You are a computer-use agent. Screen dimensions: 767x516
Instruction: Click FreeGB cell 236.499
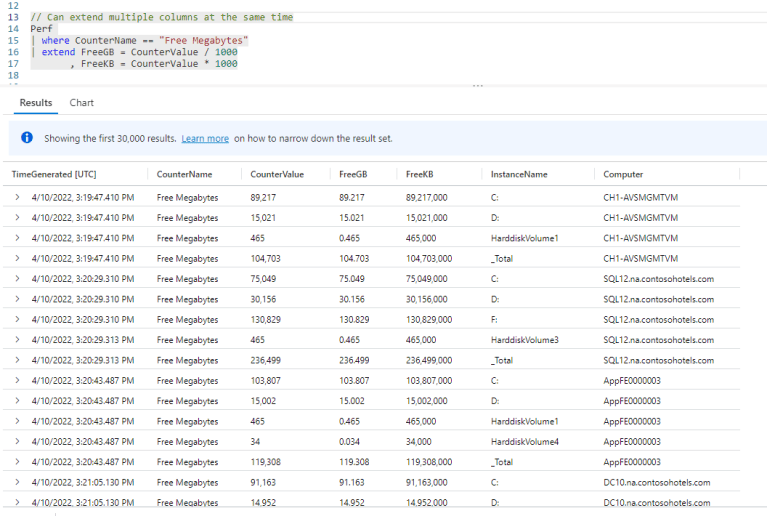354,360
